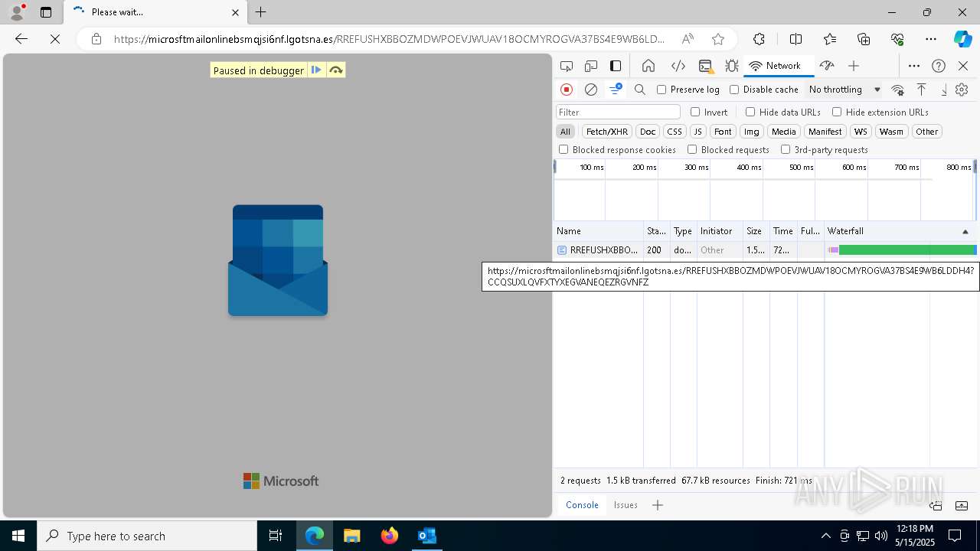The width and height of the screenshot is (980, 551).
Task: Open network search magnifier
Action: 640,90
